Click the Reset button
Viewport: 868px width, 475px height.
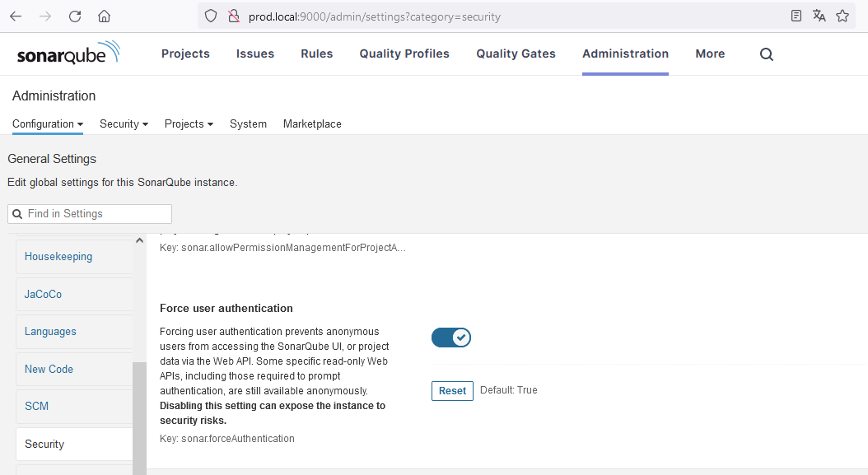[x=452, y=391]
